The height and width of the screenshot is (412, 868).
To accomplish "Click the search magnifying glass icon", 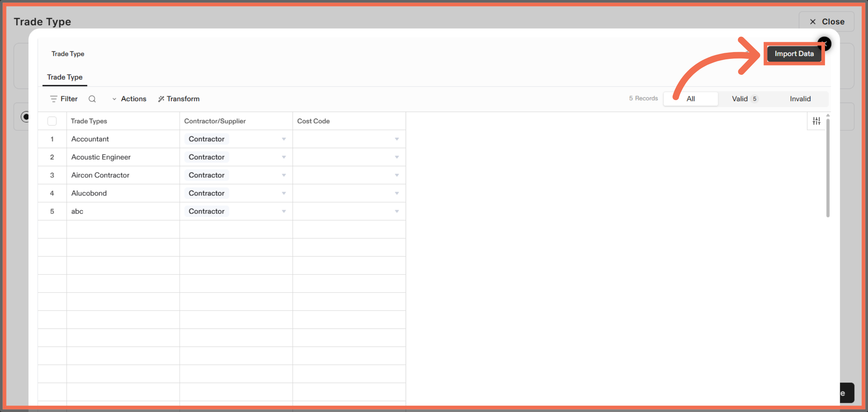I will [92, 99].
